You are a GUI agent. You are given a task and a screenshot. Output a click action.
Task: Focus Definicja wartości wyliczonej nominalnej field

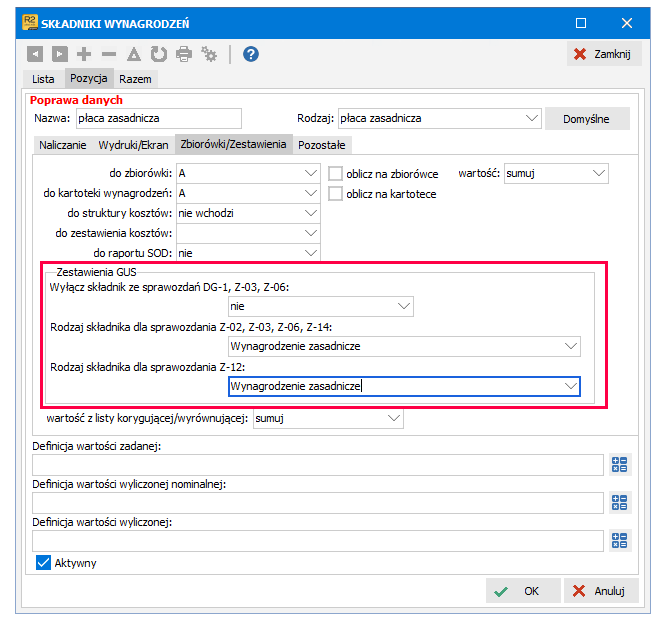[x=318, y=503]
